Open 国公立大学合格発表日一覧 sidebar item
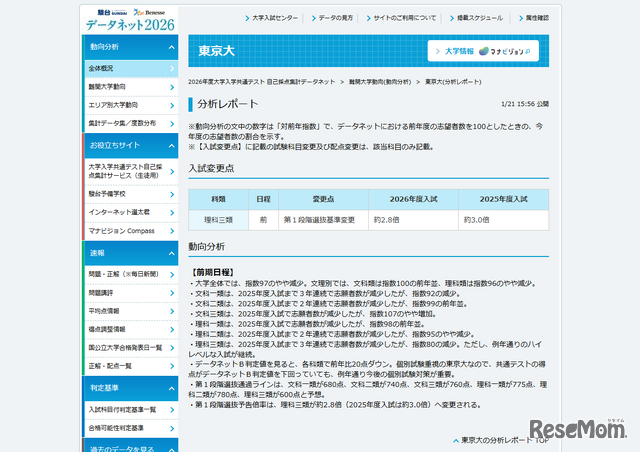This screenshot has width=640, height=452. 131,348
